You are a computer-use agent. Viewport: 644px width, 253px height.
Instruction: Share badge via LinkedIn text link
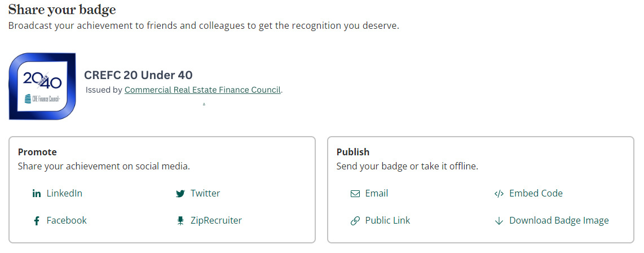coord(64,193)
